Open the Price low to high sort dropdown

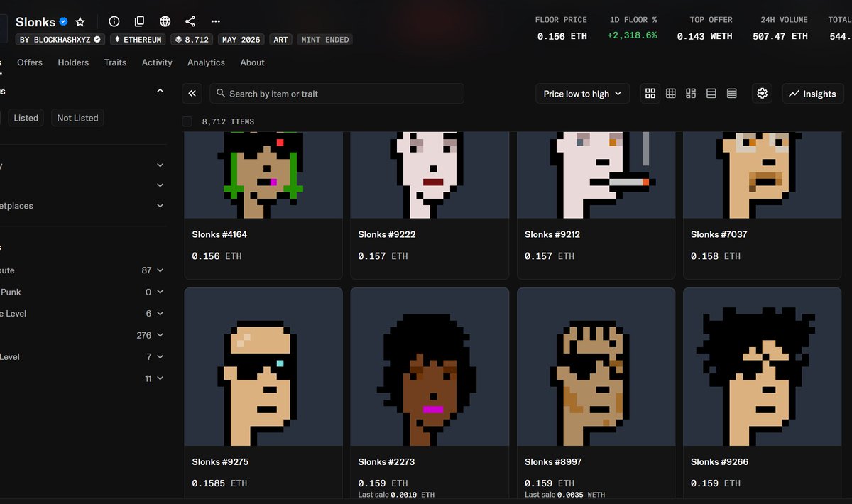click(582, 94)
